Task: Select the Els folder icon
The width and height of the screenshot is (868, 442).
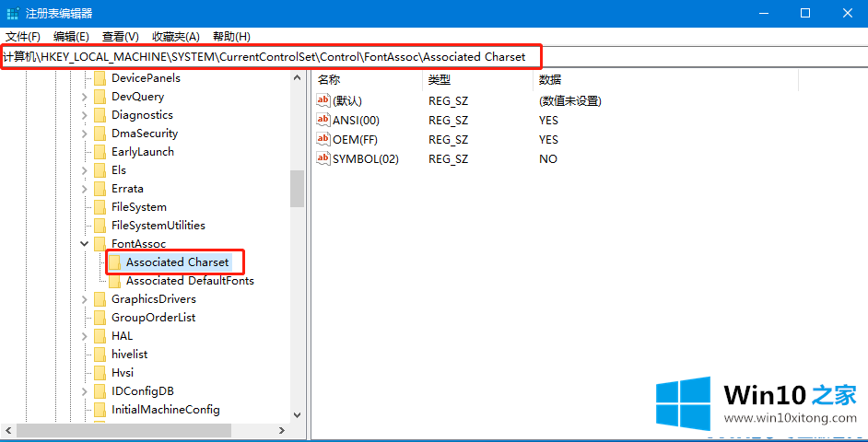Action: click(x=100, y=170)
